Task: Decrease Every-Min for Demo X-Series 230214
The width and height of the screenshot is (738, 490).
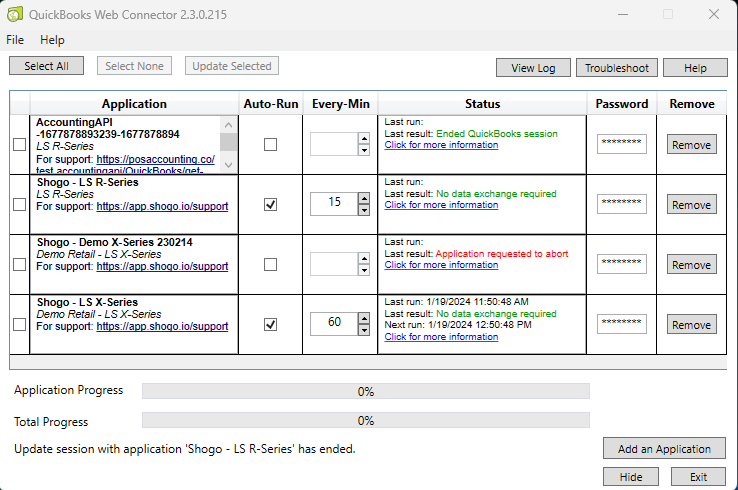Action: coord(364,270)
